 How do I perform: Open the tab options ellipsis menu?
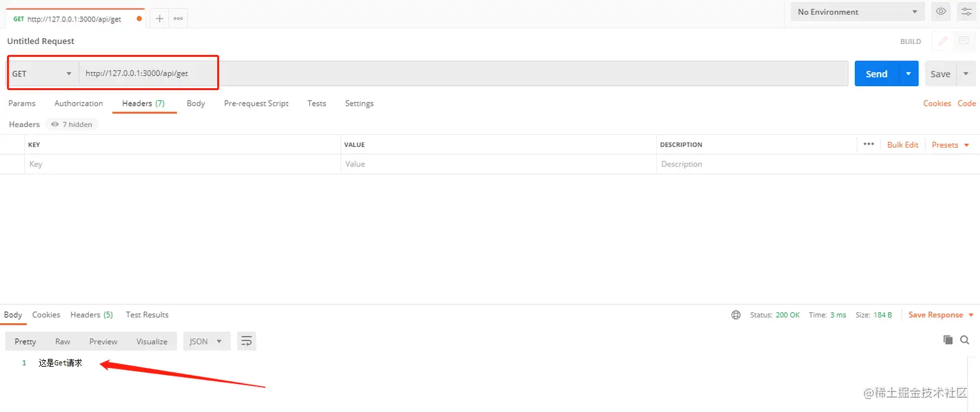tap(178, 19)
